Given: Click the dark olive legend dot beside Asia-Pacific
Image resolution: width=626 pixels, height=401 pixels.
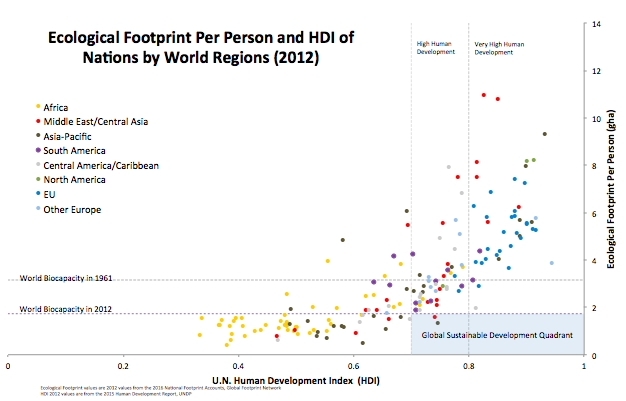Looking at the screenshot, I should coord(38,135).
